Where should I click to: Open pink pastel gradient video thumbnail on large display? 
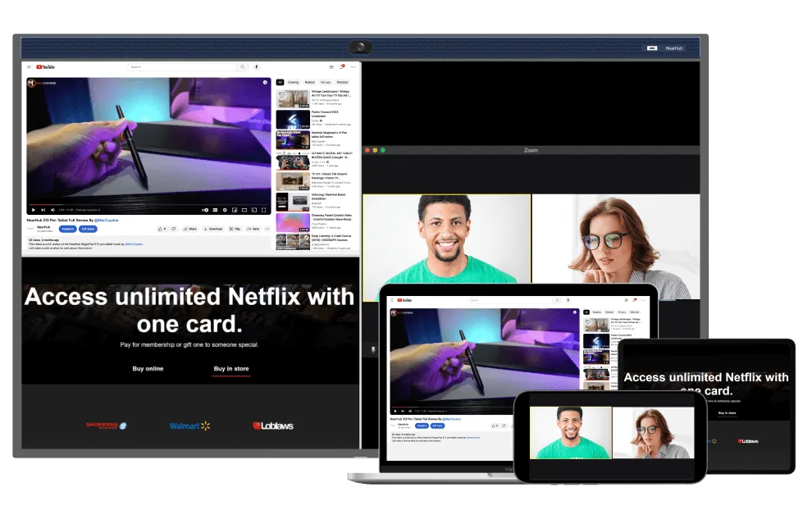[293, 222]
